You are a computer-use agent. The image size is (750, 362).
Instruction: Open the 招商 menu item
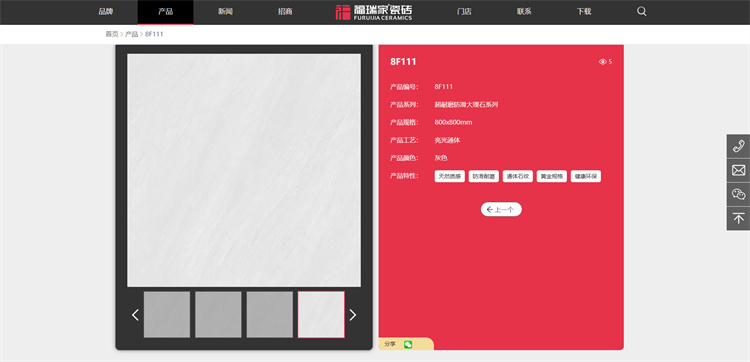(x=285, y=11)
